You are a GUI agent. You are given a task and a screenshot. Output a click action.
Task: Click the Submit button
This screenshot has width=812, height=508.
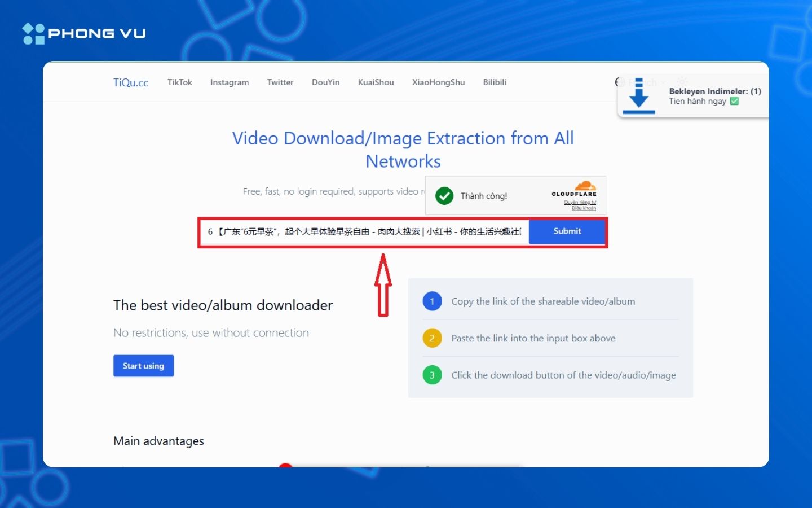tap(567, 231)
